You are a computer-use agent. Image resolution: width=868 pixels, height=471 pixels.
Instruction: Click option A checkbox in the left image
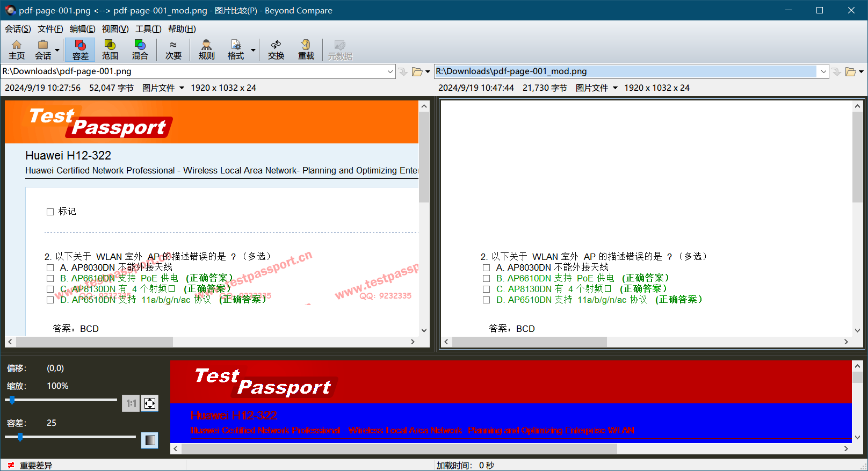click(50, 267)
